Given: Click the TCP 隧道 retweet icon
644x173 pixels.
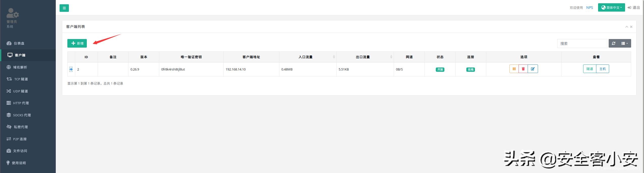Looking at the screenshot, I should pos(9,79).
